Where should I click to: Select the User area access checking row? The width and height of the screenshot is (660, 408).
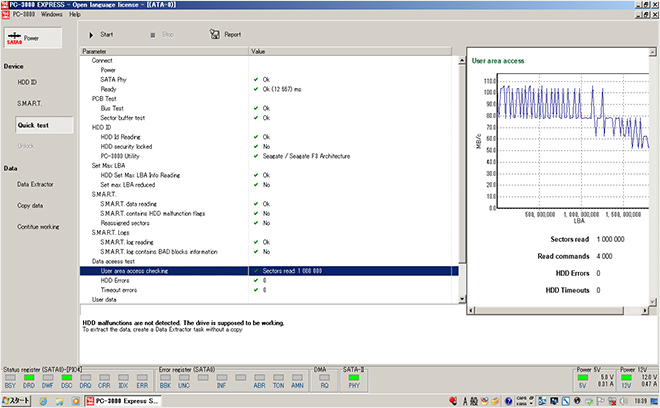(x=269, y=271)
